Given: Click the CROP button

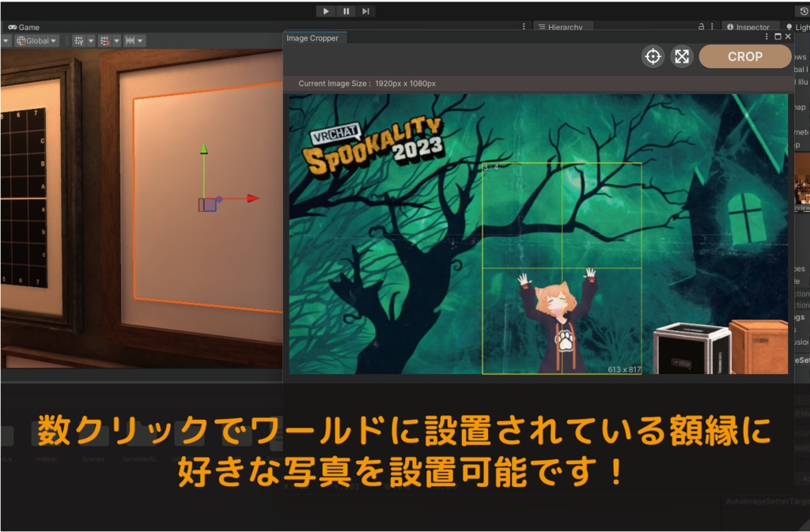Looking at the screenshot, I should [x=745, y=56].
